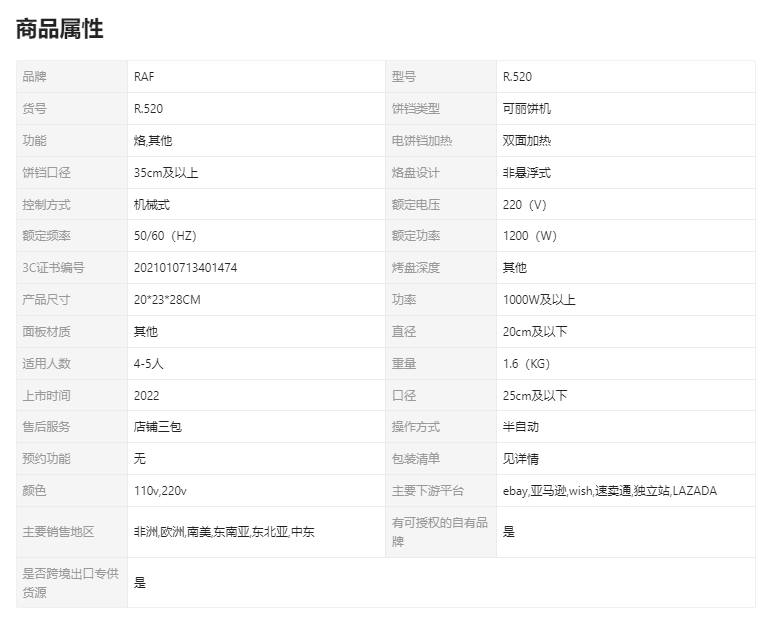Viewport: 771px width, 619px height.
Task: Select the platforms list starting with ebay
Action: (610, 490)
